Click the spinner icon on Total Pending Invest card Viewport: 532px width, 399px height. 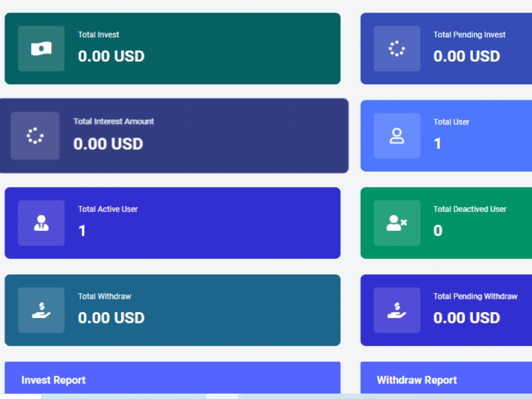click(397, 48)
